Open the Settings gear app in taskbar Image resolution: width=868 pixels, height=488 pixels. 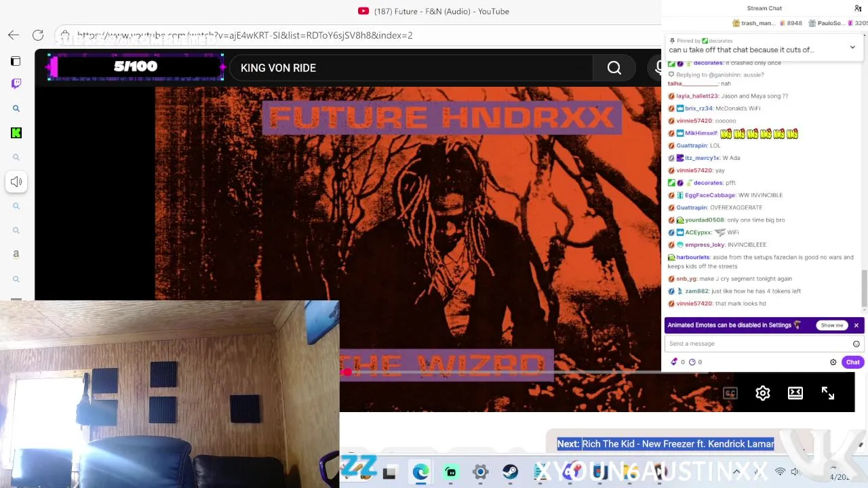pos(480,472)
